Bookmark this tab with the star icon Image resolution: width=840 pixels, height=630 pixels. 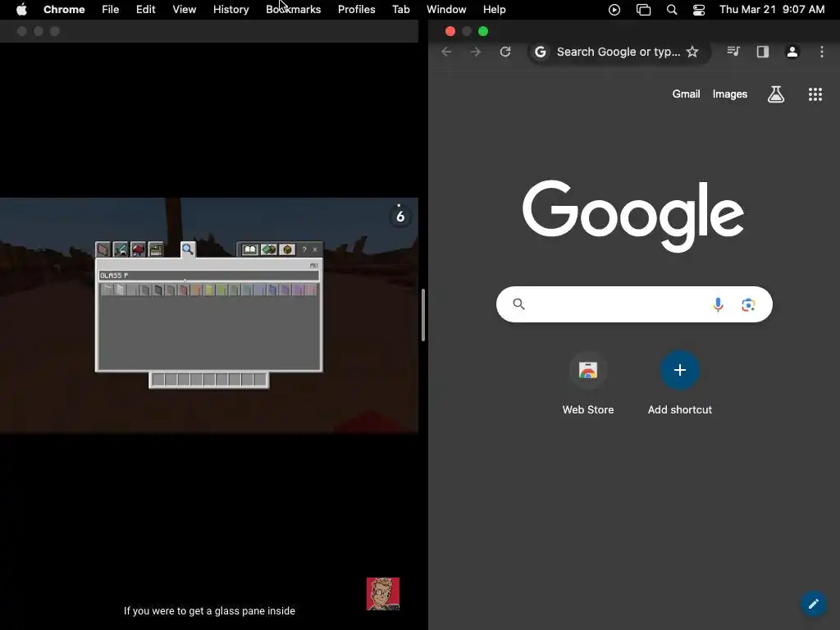pyautogui.click(x=692, y=52)
